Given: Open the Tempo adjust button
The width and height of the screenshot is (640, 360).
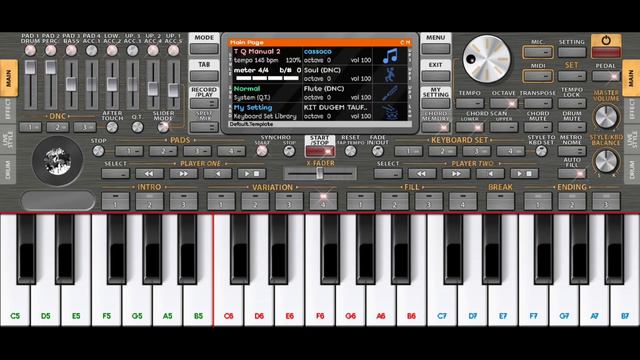Looking at the screenshot, I should [469, 103].
